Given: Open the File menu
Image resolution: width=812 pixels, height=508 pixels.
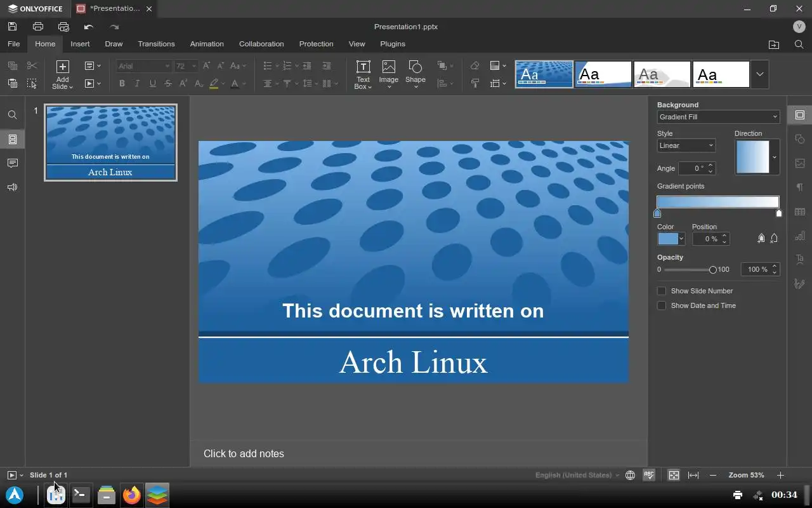Looking at the screenshot, I should (x=13, y=44).
